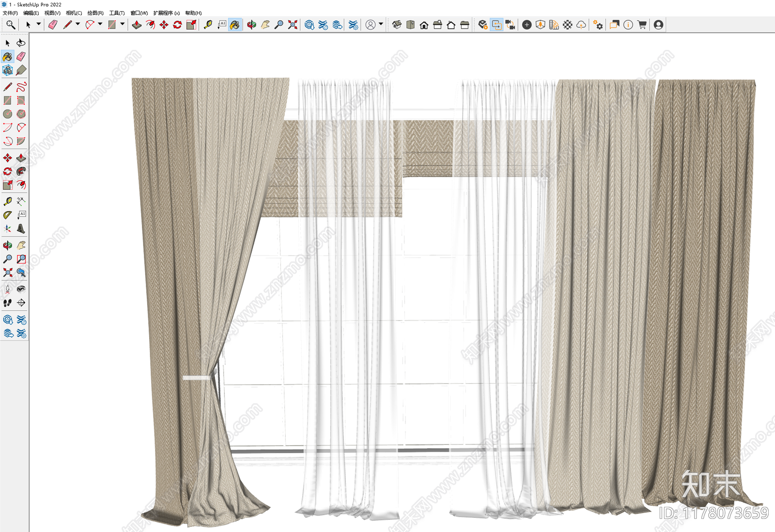The image size is (775, 532).
Task: Open Enscape General Settings gears
Action: pos(598,25)
